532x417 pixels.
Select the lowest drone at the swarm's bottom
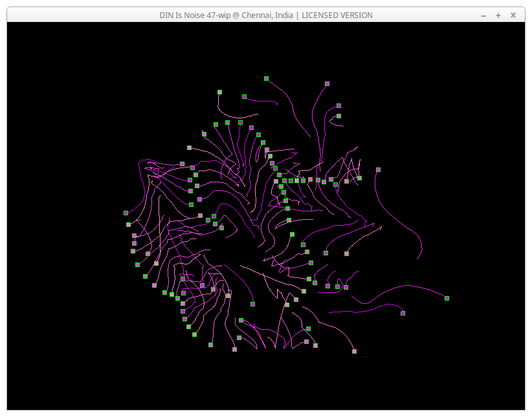[x=234, y=349]
